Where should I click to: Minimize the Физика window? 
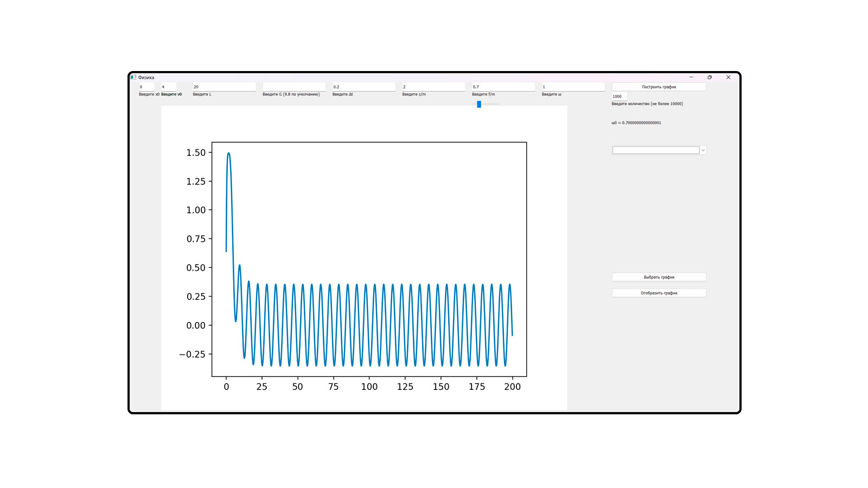[x=691, y=78]
